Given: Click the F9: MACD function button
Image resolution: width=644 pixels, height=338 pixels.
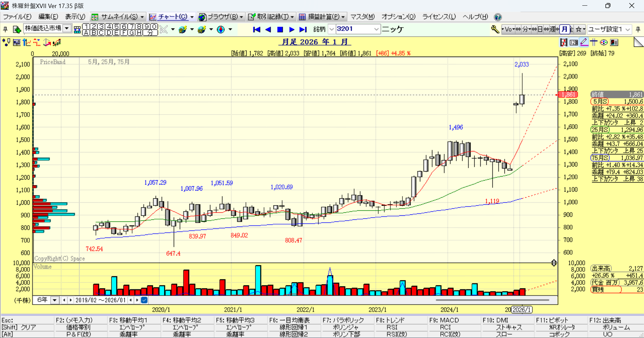Looking at the screenshot, I should pyautogui.click(x=444, y=320).
